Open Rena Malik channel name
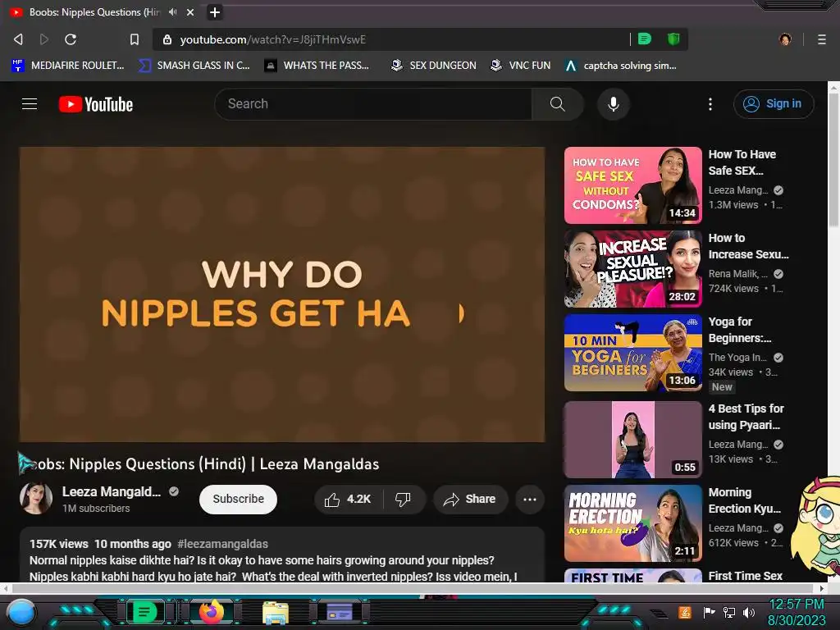The height and width of the screenshot is (630, 840). coord(738,274)
